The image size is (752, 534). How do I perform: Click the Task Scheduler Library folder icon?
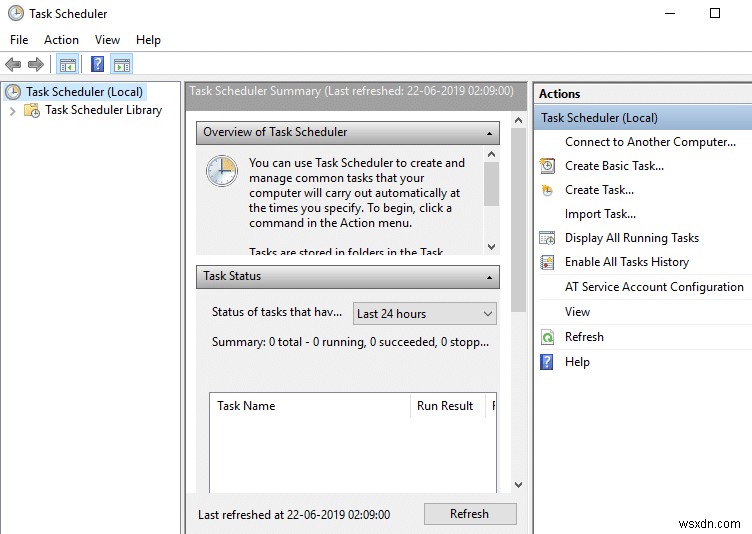(x=32, y=110)
